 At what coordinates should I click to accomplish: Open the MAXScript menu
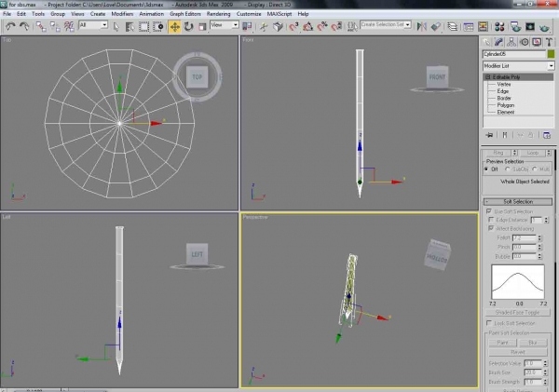(279, 14)
